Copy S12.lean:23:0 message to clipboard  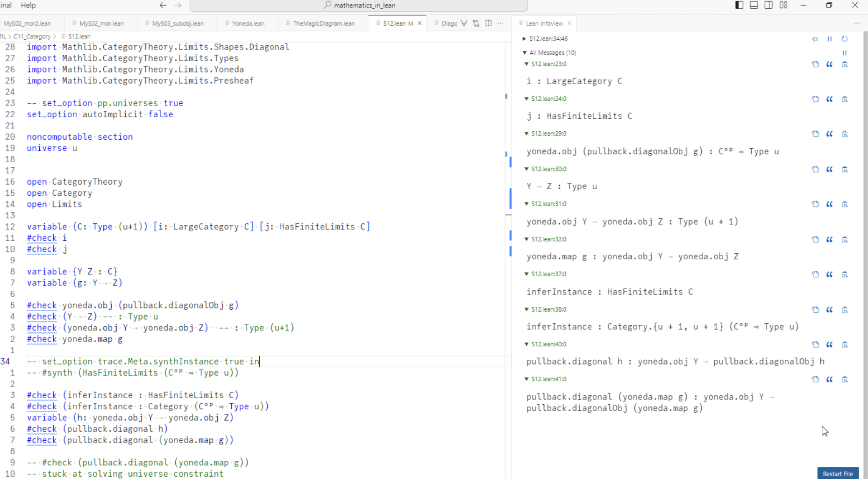click(x=845, y=64)
